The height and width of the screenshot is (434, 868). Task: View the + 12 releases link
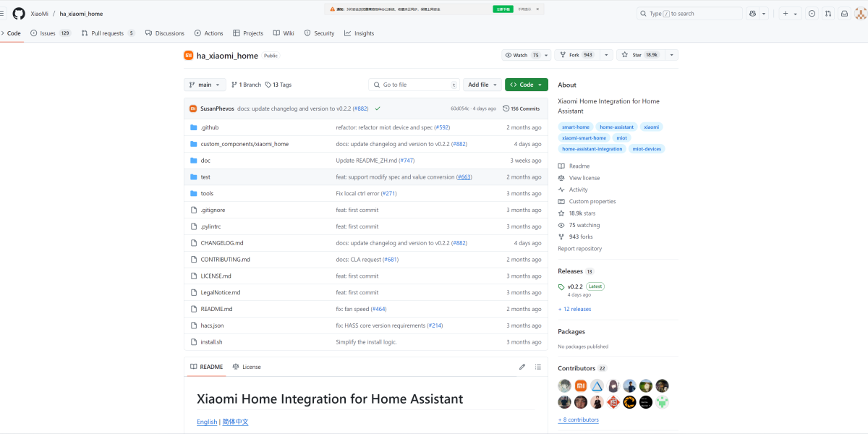pyautogui.click(x=574, y=309)
